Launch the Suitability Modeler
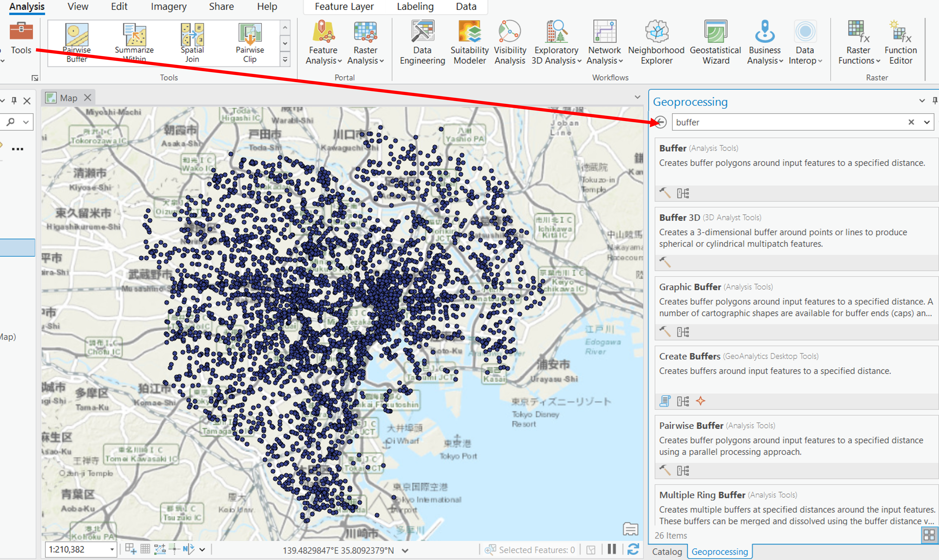This screenshot has width=939, height=560. 469,42
